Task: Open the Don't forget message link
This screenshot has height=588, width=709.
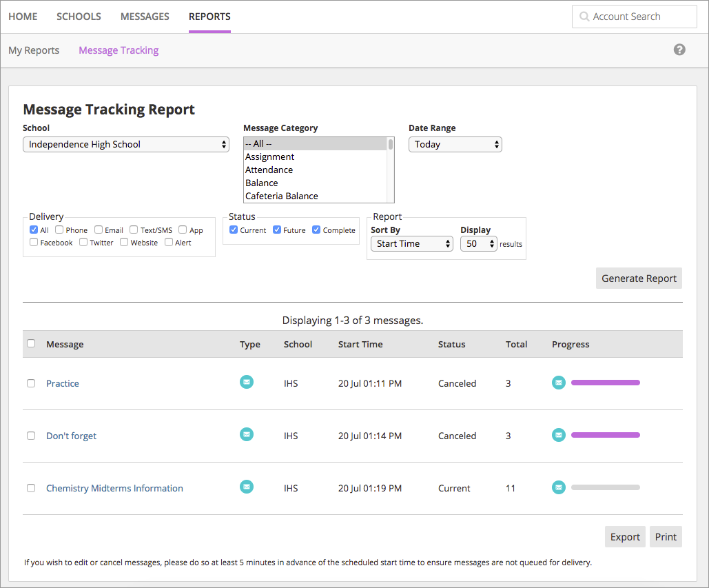Action: click(72, 436)
